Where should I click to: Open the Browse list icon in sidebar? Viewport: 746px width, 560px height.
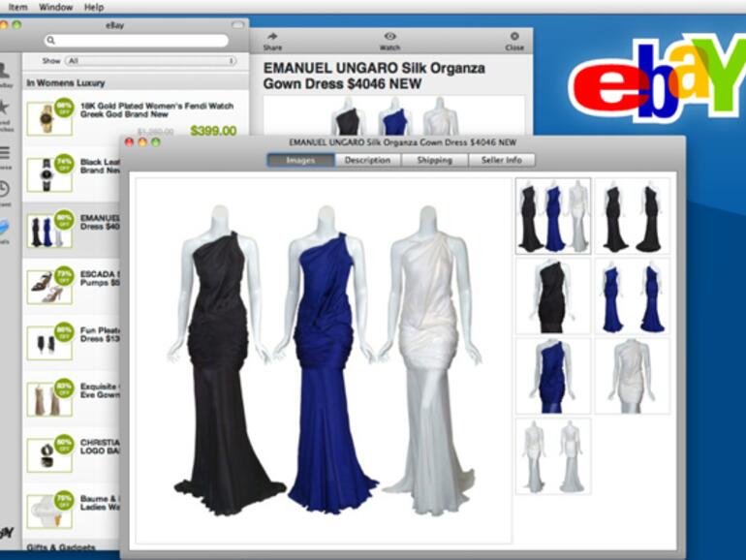pos(4,153)
